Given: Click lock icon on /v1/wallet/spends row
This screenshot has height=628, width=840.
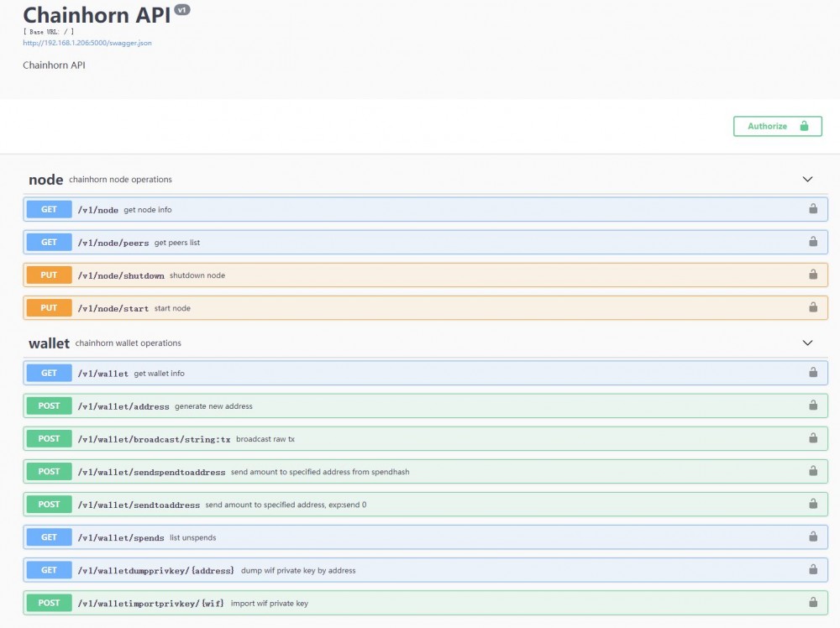Looking at the screenshot, I should pos(813,536).
